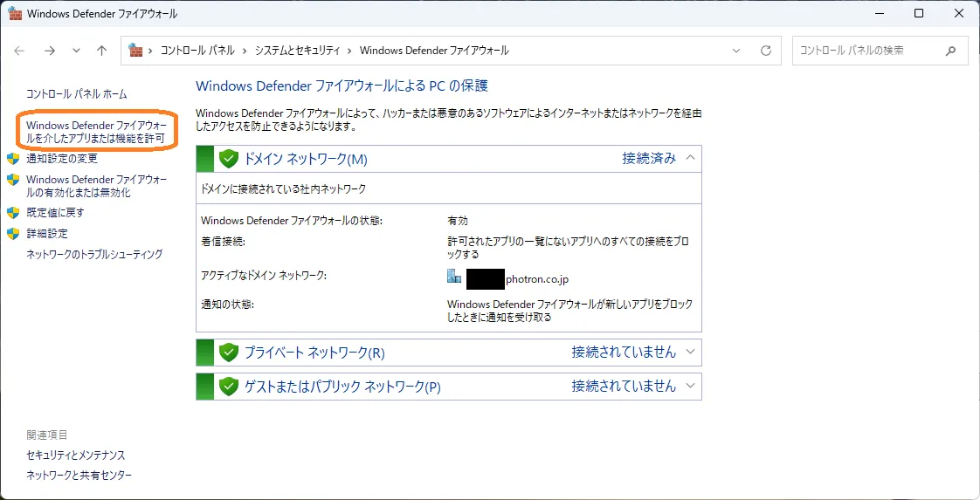
Task: Collapse the ドメイン ネットワーク section chevron
Action: click(x=690, y=158)
